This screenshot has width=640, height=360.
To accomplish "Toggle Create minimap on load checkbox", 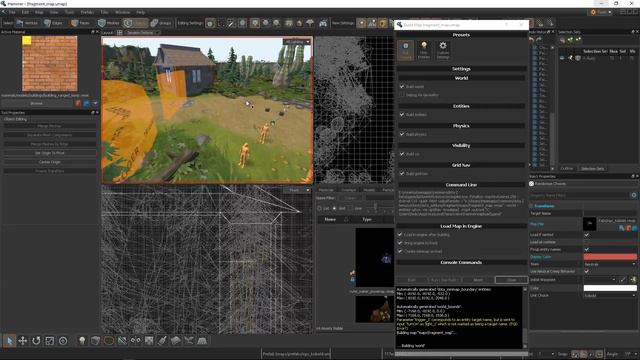I will coord(400,251).
